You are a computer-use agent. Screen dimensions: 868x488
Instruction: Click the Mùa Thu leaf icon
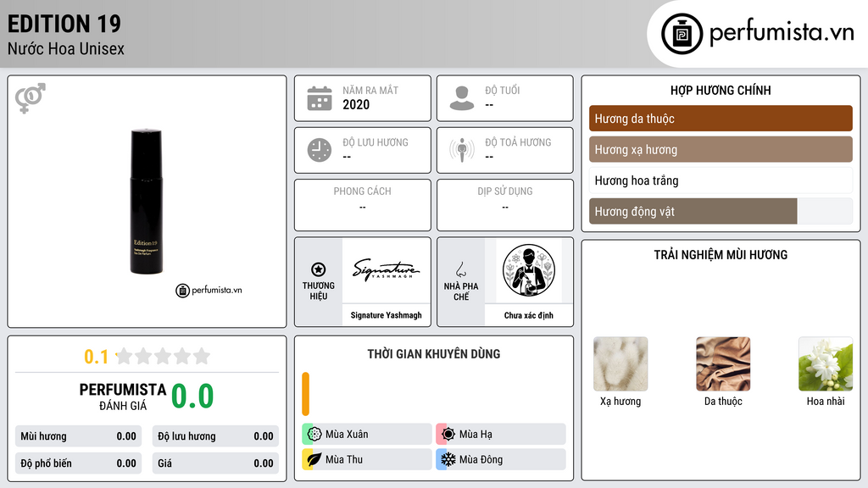pyautogui.click(x=314, y=459)
